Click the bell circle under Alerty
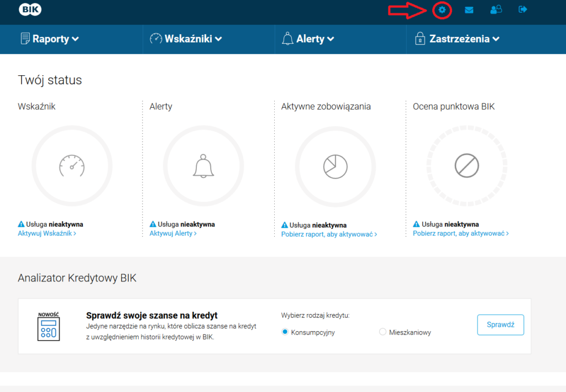Image resolution: width=566 pixels, height=392 pixels. click(x=203, y=166)
